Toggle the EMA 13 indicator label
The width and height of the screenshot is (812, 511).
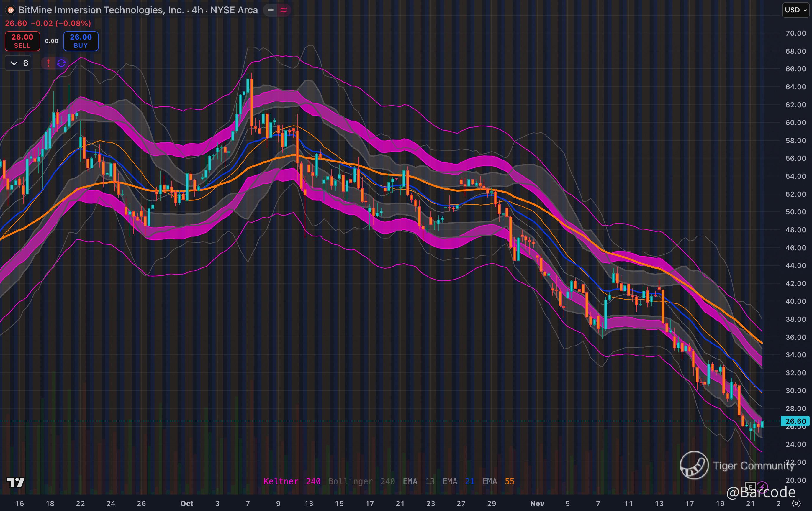pyautogui.click(x=418, y=481)
